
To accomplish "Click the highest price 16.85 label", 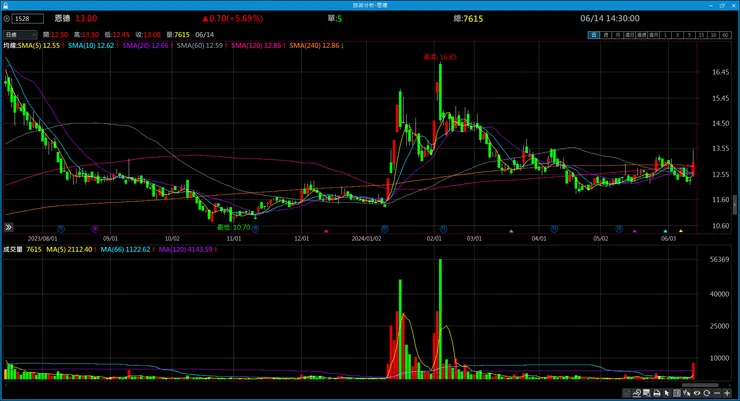I will [440, 57].
